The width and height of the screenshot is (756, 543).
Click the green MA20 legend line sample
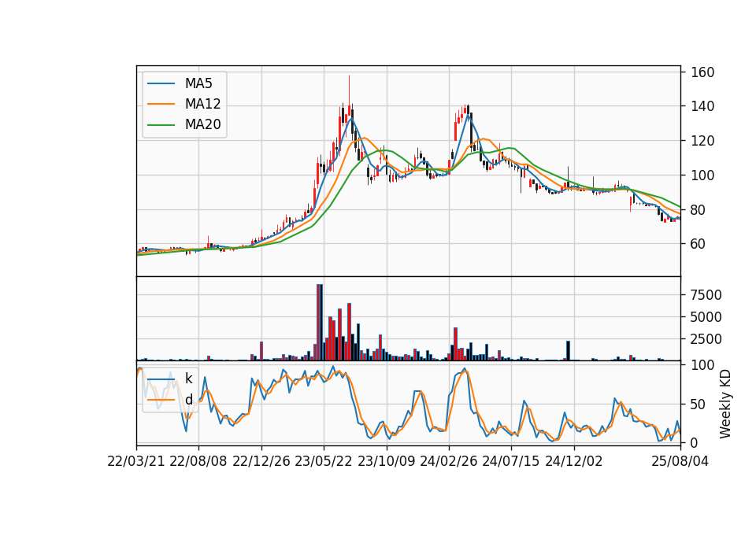point(161,125)
